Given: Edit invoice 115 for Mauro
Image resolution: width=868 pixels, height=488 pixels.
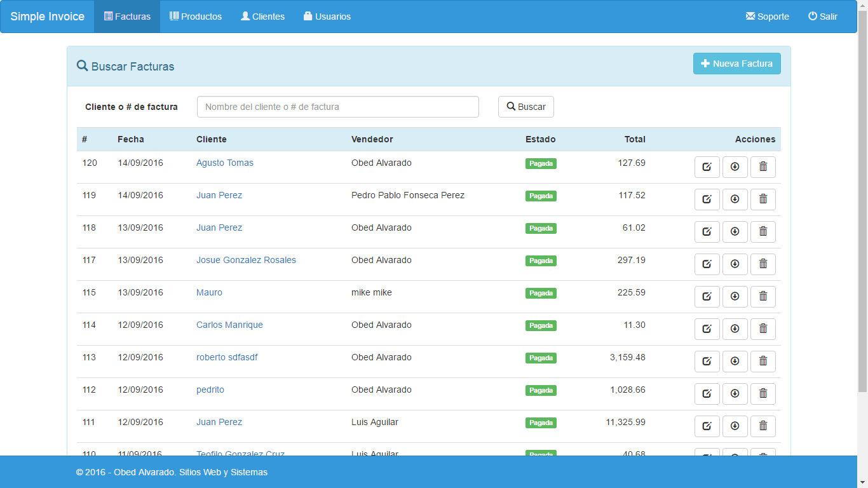Looking at the screenshot, I should point(707,297).
